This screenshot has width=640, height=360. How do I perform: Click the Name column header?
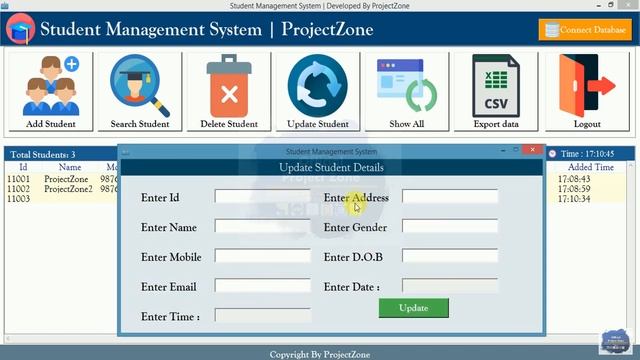pos(70,167)
